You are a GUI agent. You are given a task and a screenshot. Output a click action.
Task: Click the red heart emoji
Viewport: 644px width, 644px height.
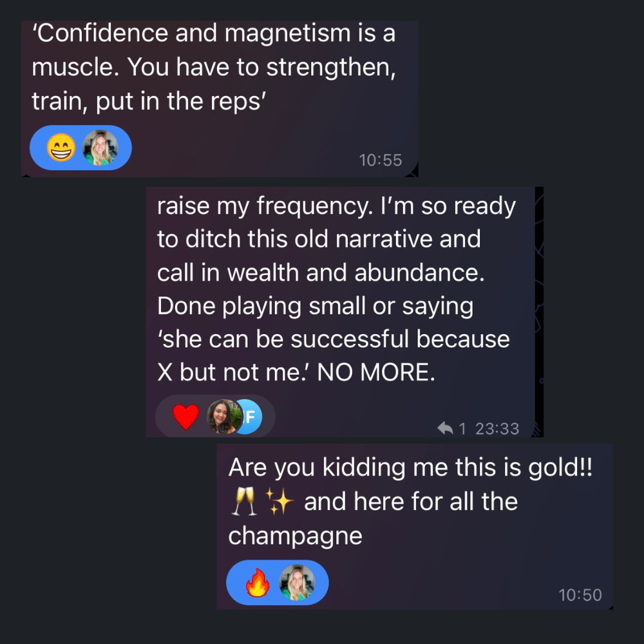185,417
